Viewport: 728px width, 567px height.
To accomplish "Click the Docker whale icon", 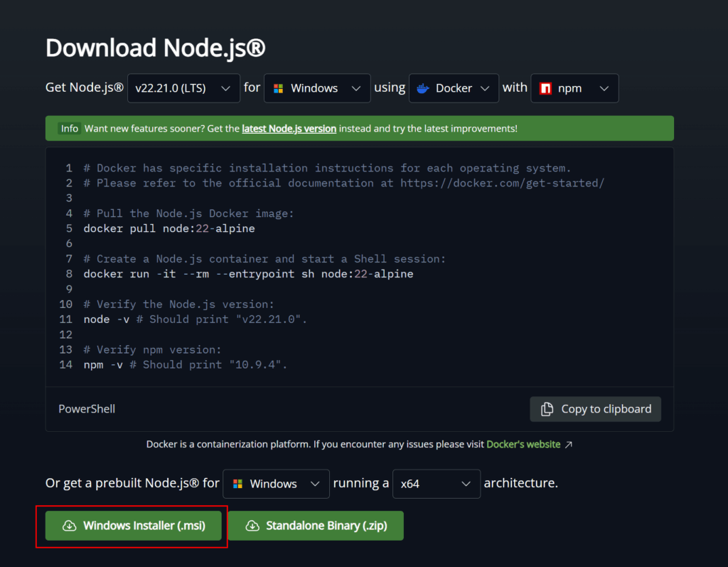I will tap(423, 88).
